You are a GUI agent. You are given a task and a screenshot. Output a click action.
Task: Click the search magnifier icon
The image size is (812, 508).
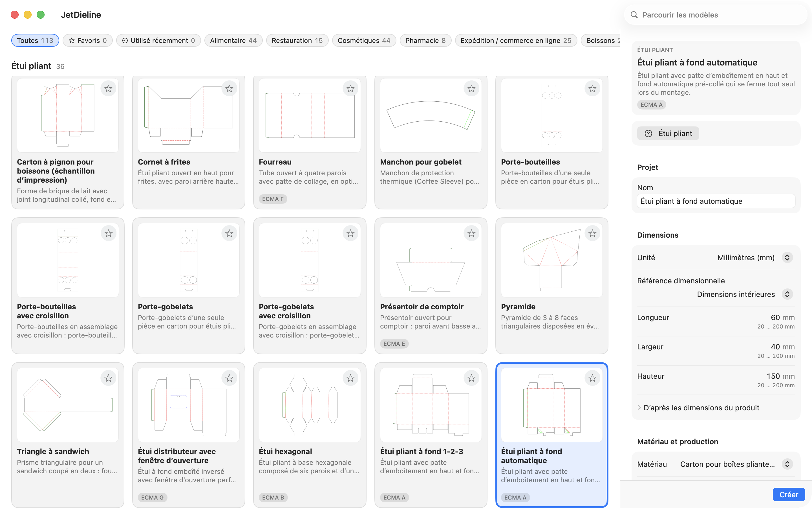[634, 15]
